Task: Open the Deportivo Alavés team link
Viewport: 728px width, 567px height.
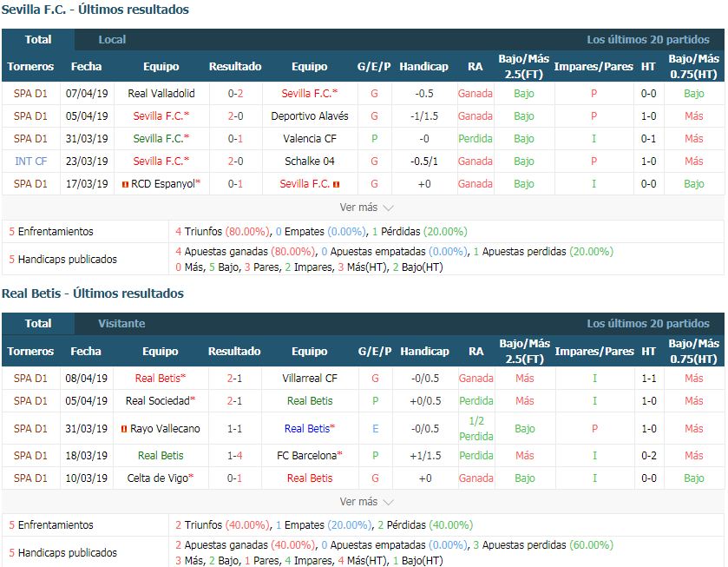Action: tap(310, 115)
